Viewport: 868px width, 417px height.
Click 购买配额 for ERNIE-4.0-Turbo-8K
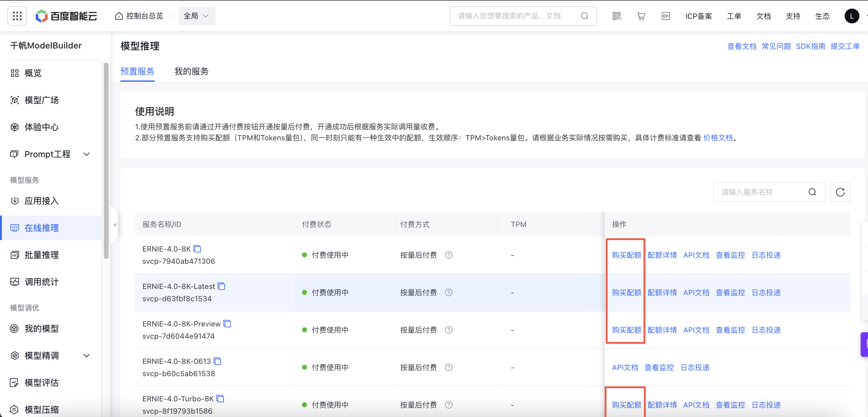click(626, 404)
